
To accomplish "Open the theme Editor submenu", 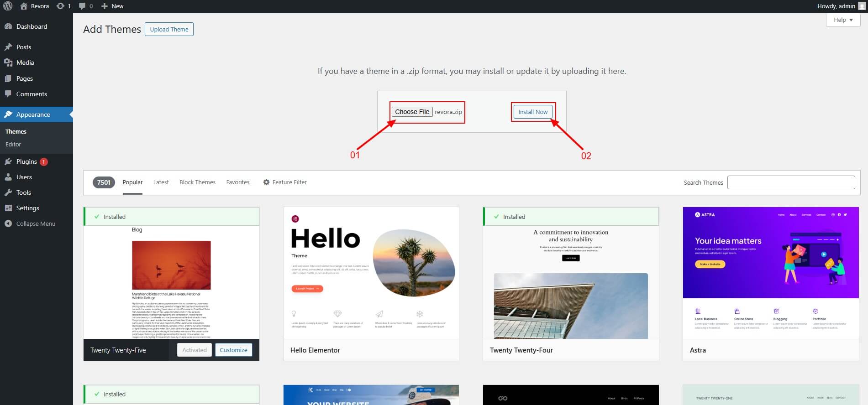I will pyautogui.click(x=13, y=144).
